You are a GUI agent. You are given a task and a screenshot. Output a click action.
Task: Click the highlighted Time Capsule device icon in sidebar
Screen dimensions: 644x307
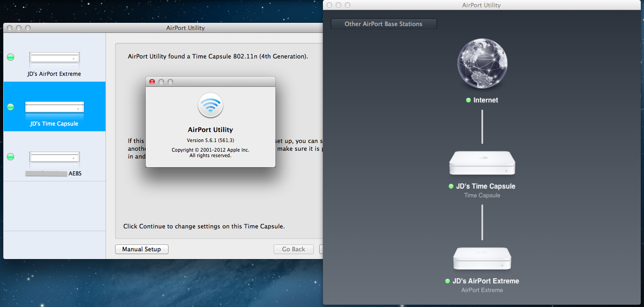(x=54, y=107)
